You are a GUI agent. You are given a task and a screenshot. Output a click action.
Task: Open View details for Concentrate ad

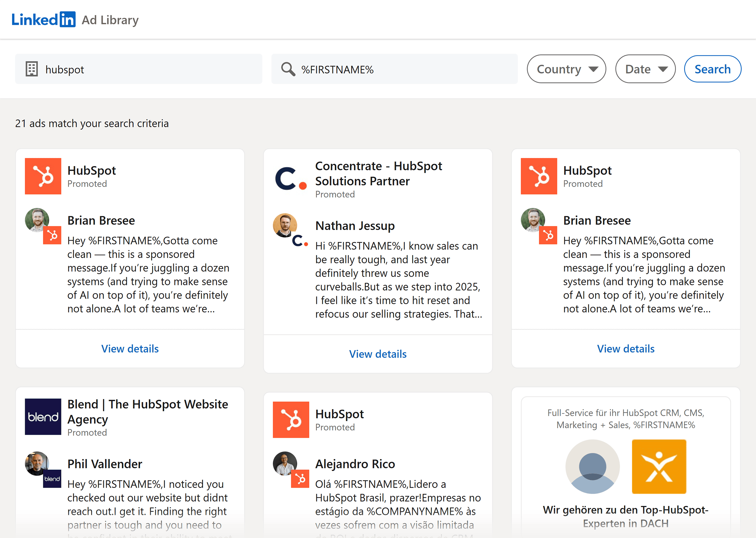point(378,354)
